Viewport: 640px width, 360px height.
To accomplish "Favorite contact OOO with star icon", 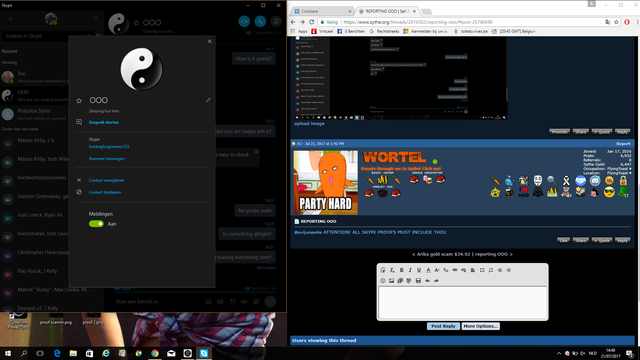I will pos(79,100).
